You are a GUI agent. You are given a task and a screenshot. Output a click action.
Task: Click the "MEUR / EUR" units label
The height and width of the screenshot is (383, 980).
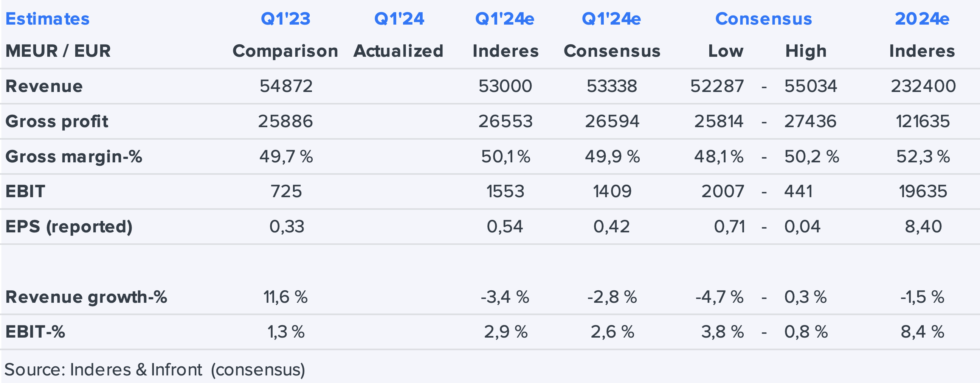pyautogui.click(x=58, y=51)
